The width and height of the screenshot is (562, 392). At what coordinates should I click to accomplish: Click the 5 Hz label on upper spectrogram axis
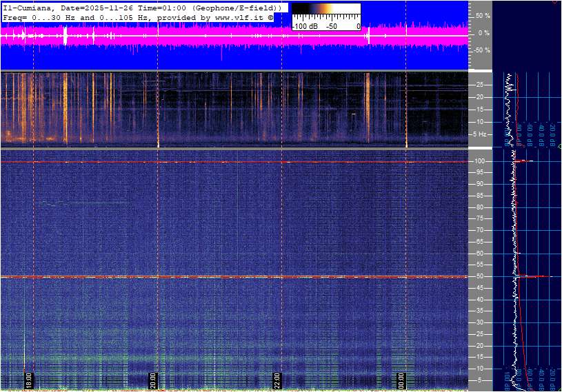[x=481, y=134]
